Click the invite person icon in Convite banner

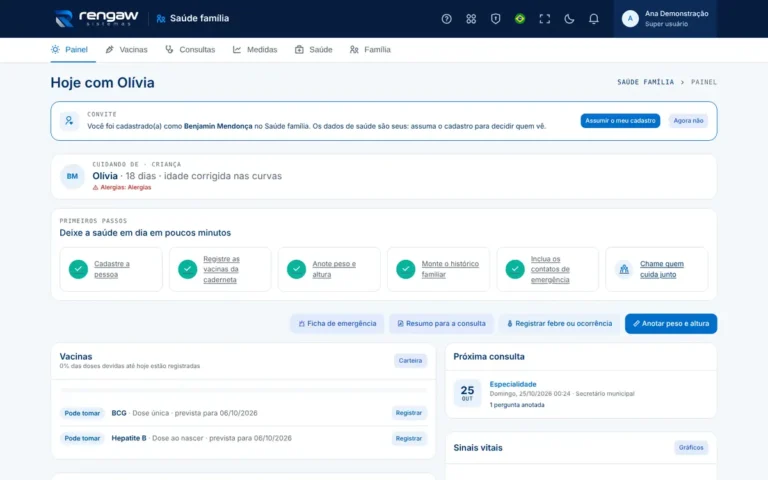coord(69,120)
